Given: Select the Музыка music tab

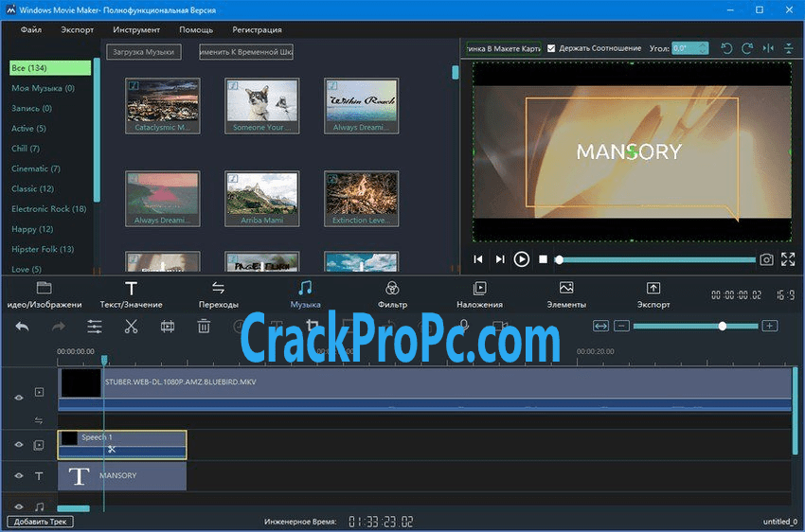Looking at the screenshot, I should tap(306, 294).
